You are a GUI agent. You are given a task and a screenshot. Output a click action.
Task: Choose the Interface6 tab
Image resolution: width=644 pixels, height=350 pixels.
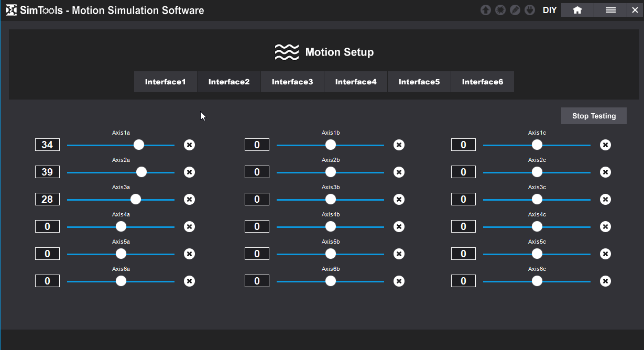483,82
